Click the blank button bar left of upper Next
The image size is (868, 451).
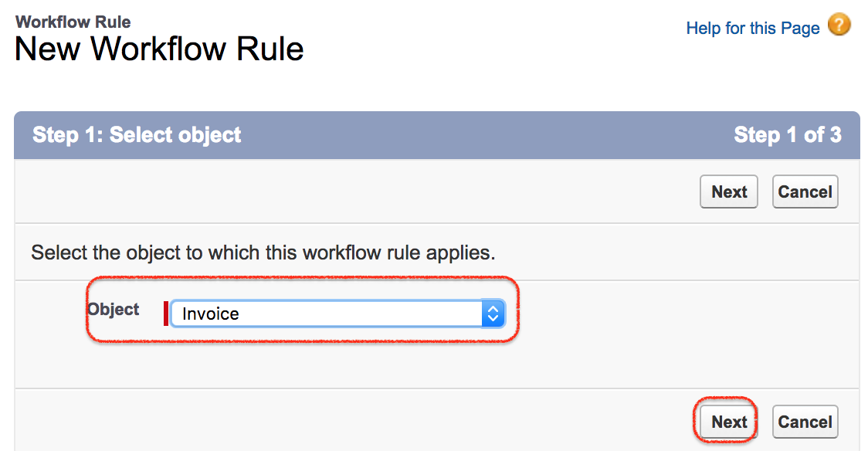pos(354,192)
